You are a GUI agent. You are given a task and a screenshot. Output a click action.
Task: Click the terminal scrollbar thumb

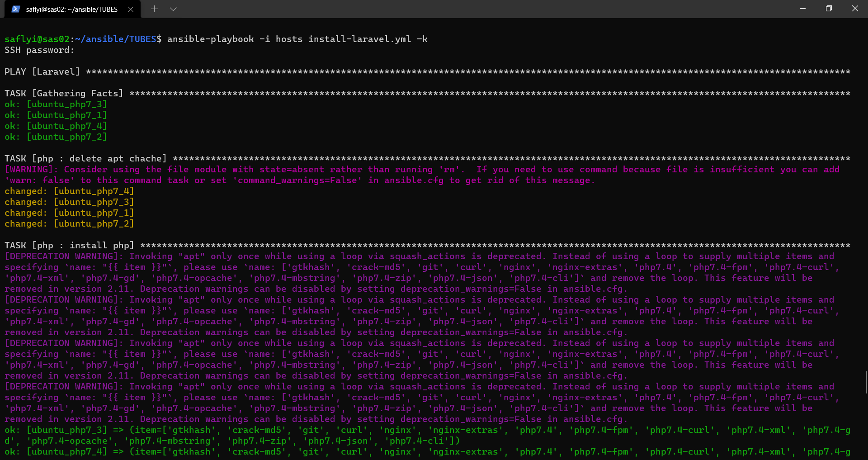(x=866, y=382)
